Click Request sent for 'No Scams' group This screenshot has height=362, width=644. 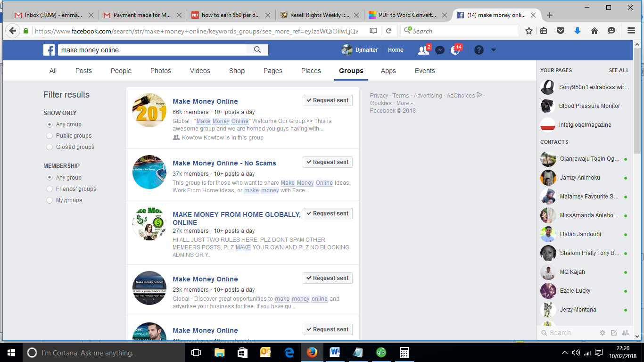[328, 162]
